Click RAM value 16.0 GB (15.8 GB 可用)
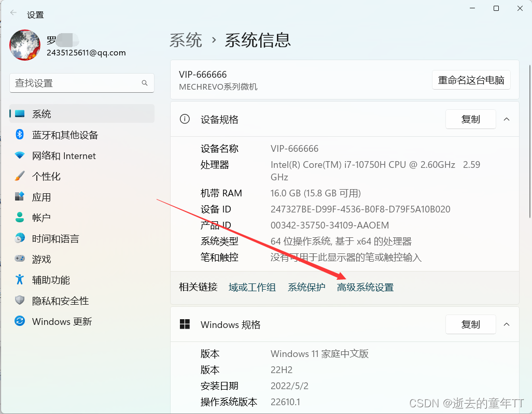 click(316, 193)
